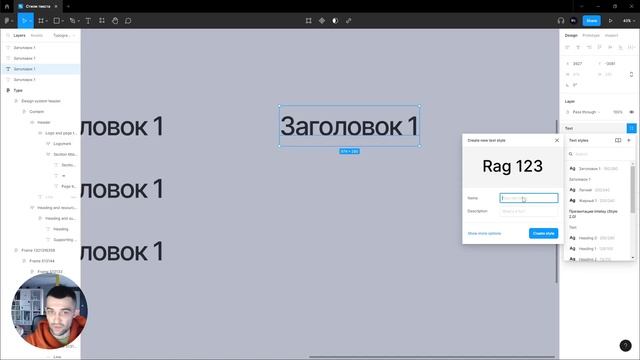Open the help question mark button
The width and height of the screenshot is (640, 360).
click(625, 345)
